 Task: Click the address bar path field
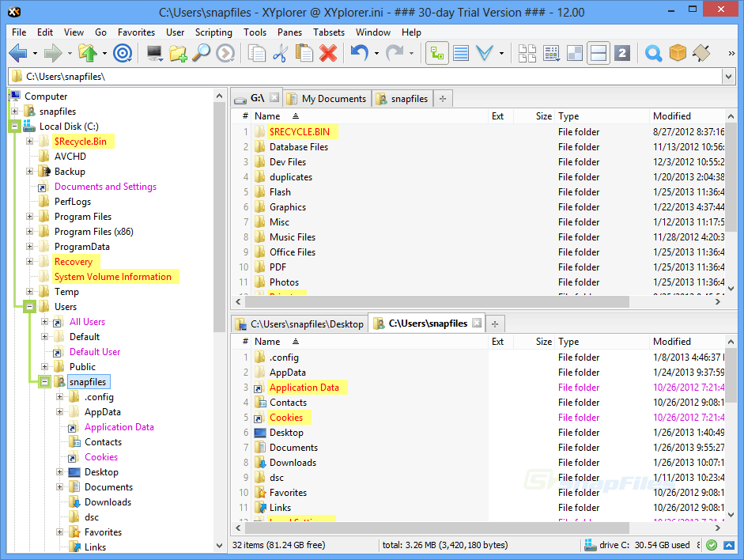coord(365,77)
